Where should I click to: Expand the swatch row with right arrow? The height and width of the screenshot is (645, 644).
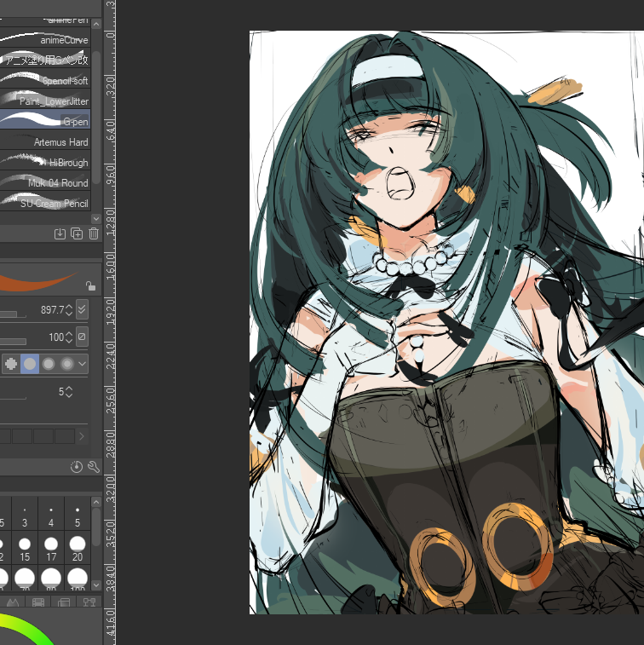point(82,436)
